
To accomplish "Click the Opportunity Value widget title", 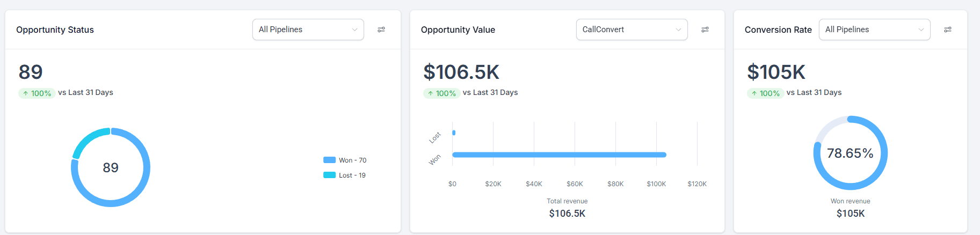I will pyautogui.click(x=458, y=30).
